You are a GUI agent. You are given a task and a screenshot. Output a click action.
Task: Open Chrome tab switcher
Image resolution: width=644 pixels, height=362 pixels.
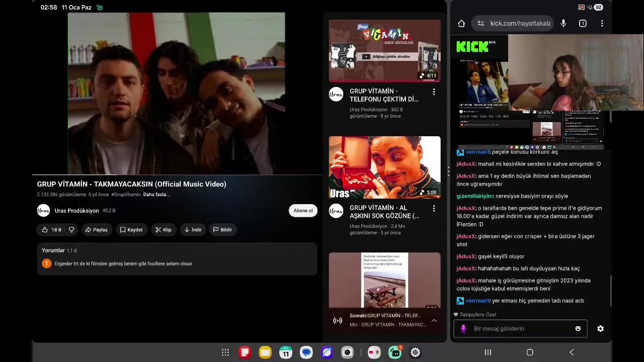[583, 23]
